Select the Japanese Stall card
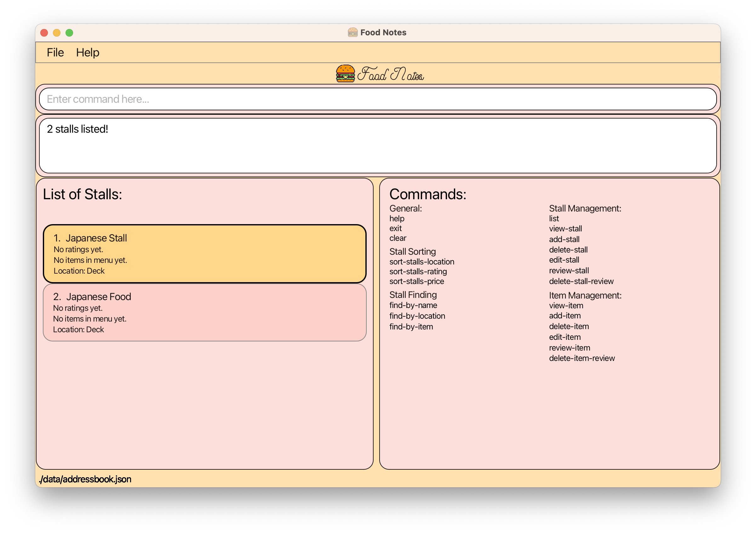Viewport: 756px width, 534px height. [204, 254]
